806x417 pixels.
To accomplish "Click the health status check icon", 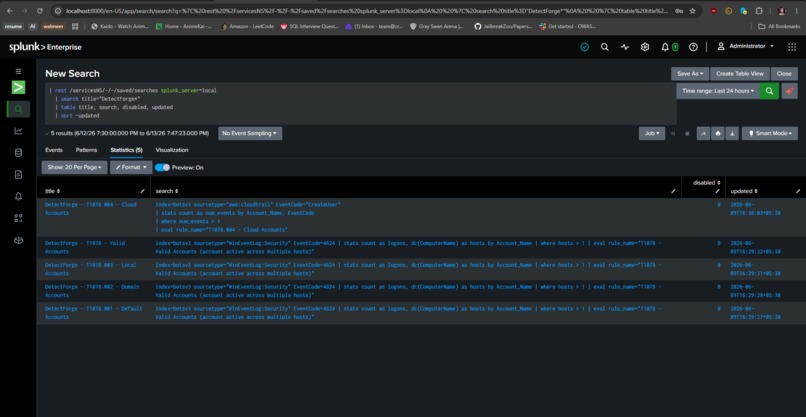I will point(584,47).
